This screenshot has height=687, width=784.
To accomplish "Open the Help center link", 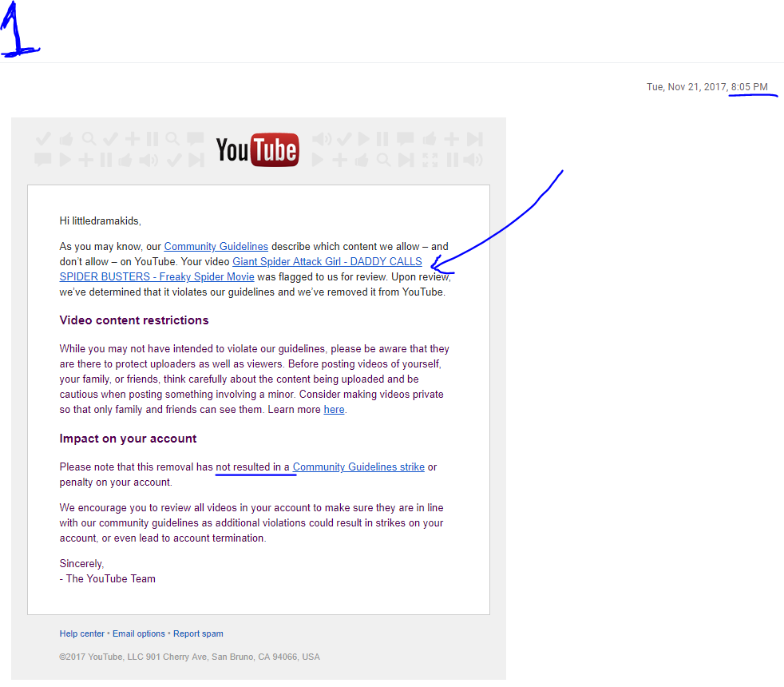I will [82, 634].
